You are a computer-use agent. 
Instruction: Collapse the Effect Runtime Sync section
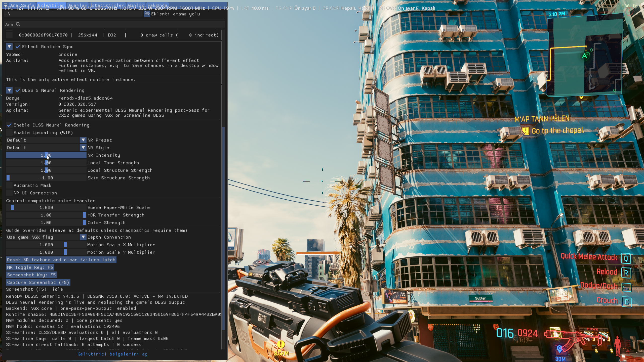point(9,47)
